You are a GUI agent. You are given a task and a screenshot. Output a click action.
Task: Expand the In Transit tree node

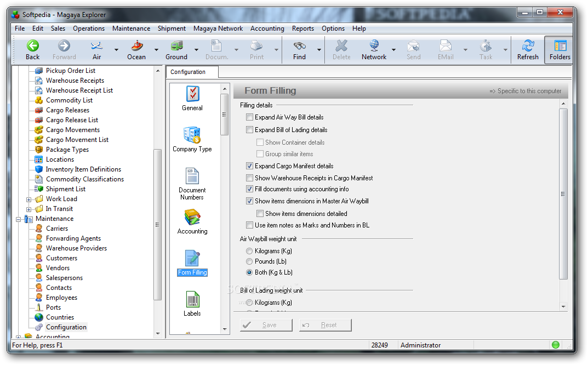coord(28,209)
